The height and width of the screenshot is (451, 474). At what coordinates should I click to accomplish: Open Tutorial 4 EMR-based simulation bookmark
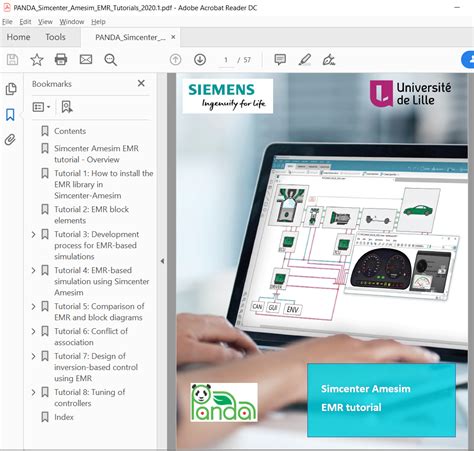(x=102, y=281)
